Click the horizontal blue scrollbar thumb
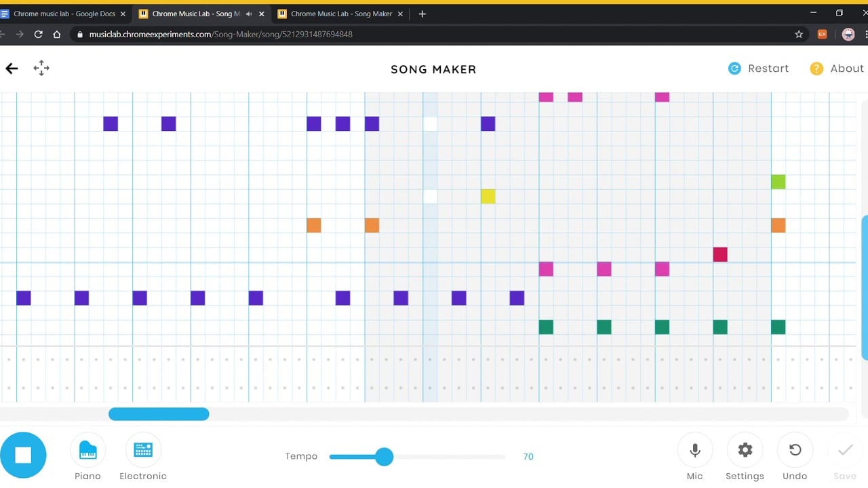The height and width of the screenshot is (488, 868). coord(159,414)
